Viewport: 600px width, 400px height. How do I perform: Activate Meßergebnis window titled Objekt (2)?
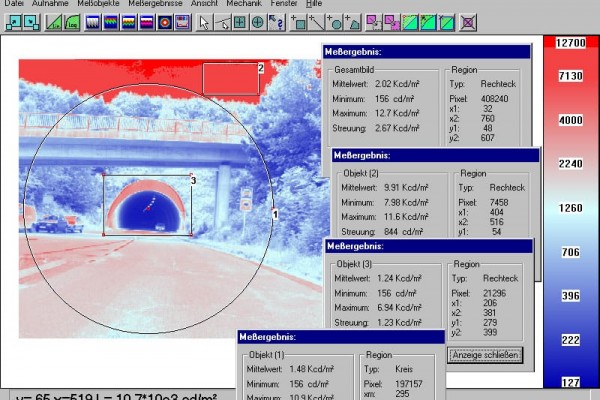(435, 155)
